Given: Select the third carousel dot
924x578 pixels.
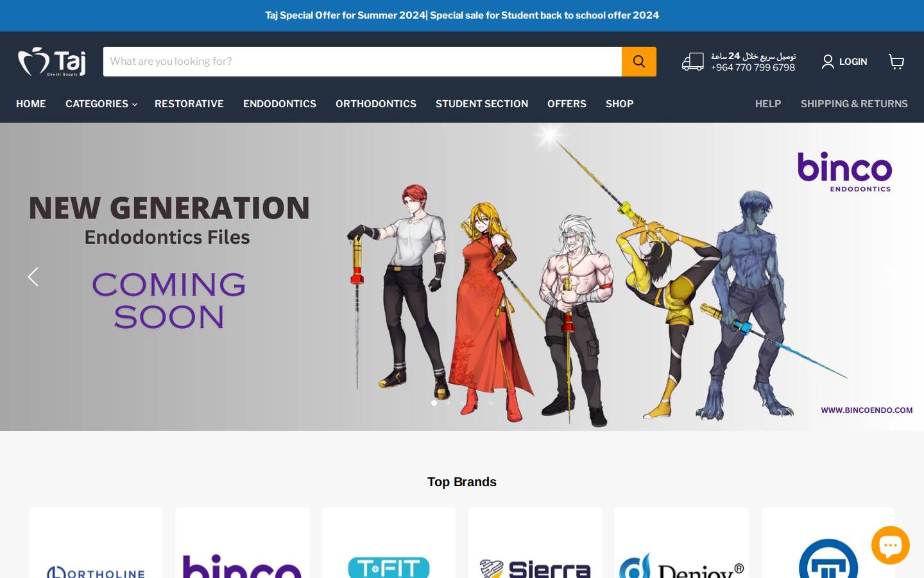Looking at the screenshot, I should 462,403.
